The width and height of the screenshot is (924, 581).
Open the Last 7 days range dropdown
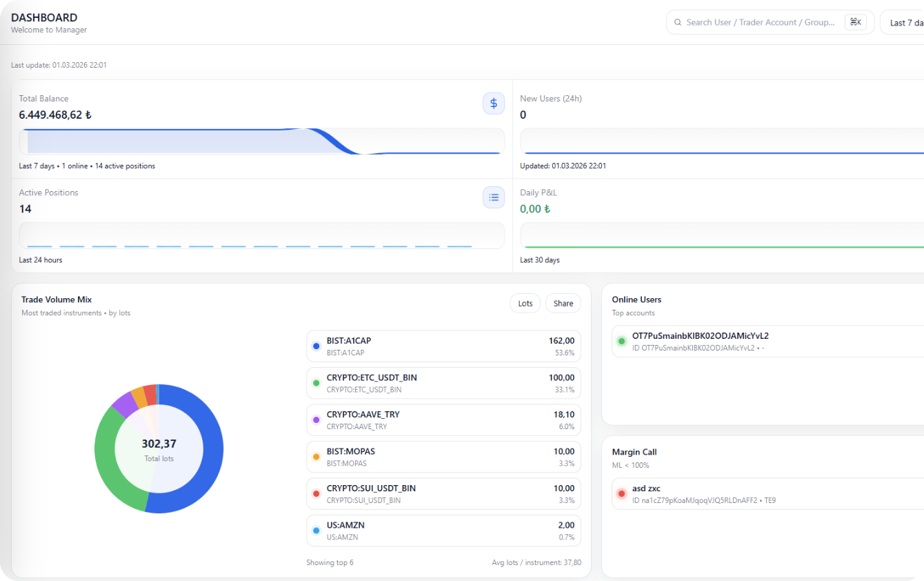click(903, 23)
